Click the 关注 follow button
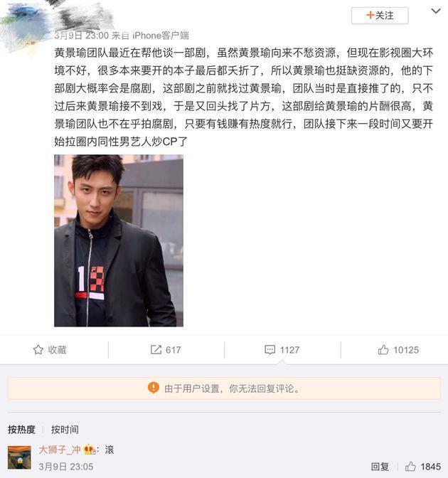 point(380,15)
